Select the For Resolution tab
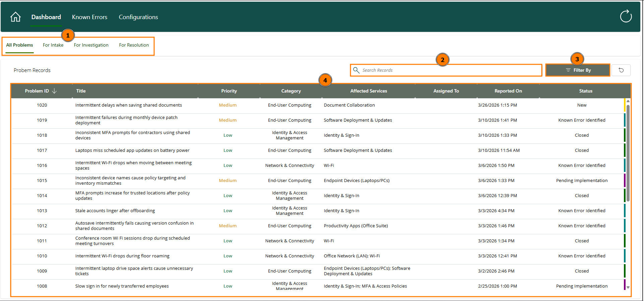 pyautogui.click(x=134, y=45)
